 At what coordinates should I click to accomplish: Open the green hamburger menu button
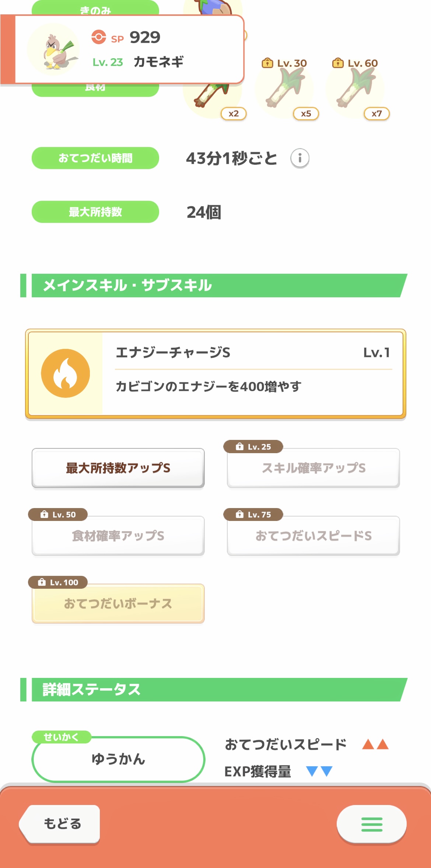pos(371,824)
